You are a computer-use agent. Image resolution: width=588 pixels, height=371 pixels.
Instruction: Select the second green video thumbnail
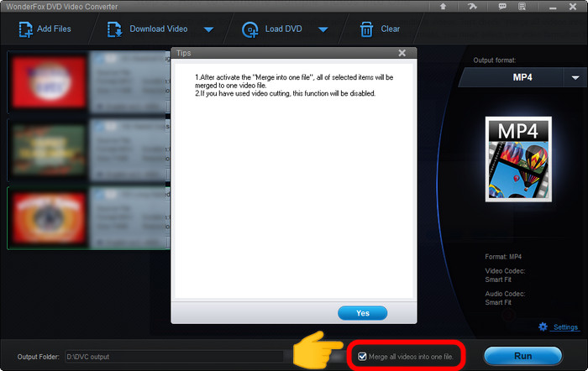[49, 150]
